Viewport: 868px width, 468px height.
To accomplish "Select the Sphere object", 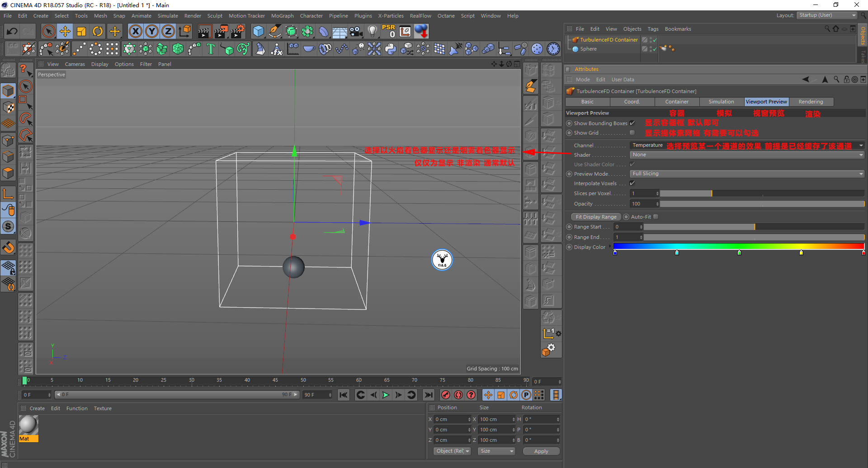I will point(588,49).
